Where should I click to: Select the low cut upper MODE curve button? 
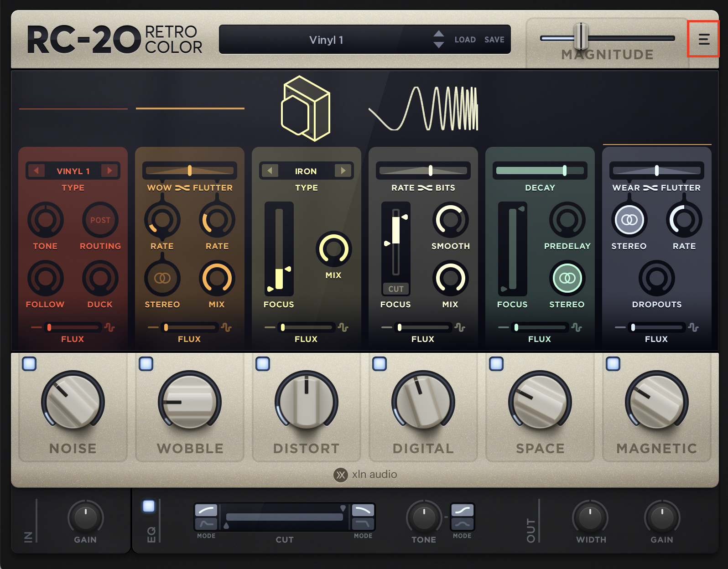(206, 510)
